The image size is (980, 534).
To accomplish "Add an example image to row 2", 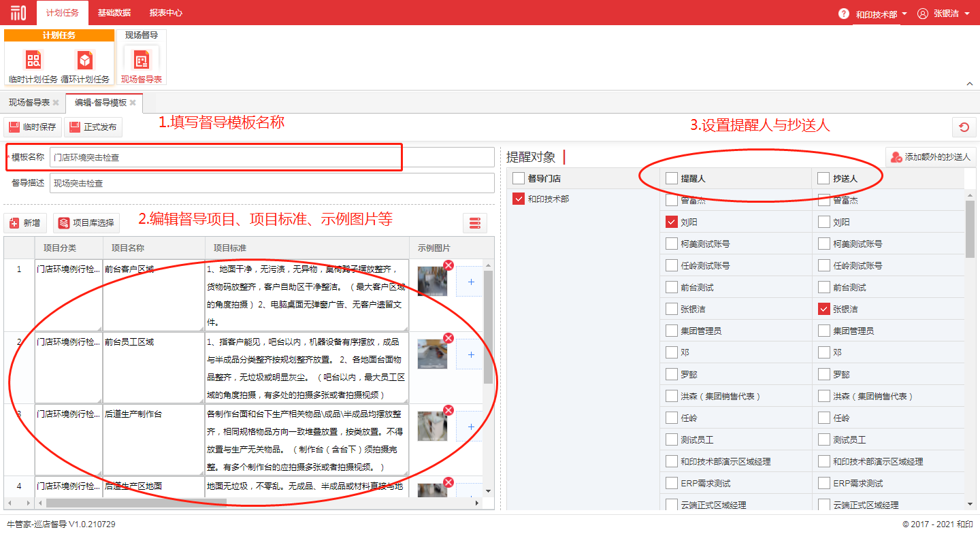I will (x=471, y=354).
